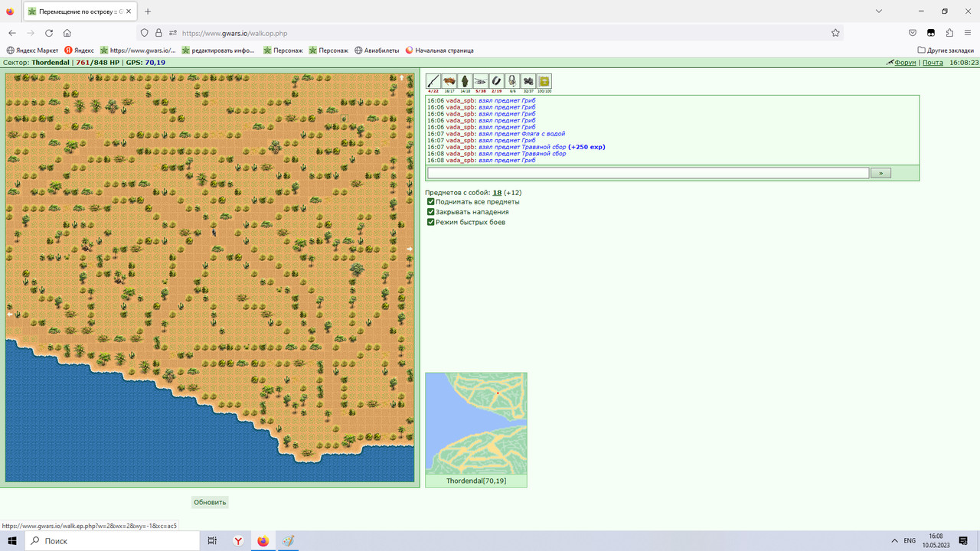Open the 'Форум' link
The width and height of the screenshot is (980, 551).
pos(905,63)
